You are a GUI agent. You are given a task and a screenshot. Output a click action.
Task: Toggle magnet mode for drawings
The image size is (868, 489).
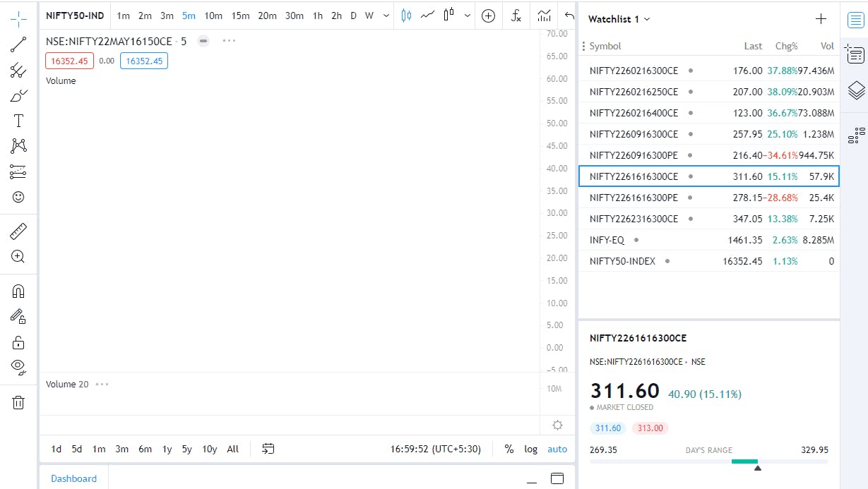tap(18, 291)
